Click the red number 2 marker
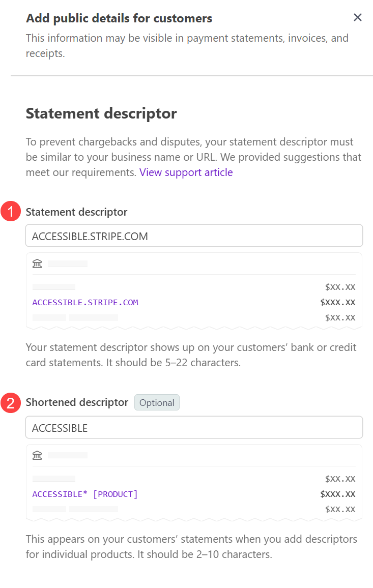Viewport: 373px width, 588px height. coord(11,403)
